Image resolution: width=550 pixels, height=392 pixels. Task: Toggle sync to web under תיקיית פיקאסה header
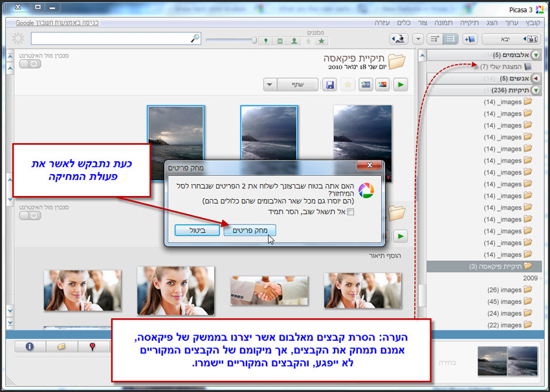30,64
